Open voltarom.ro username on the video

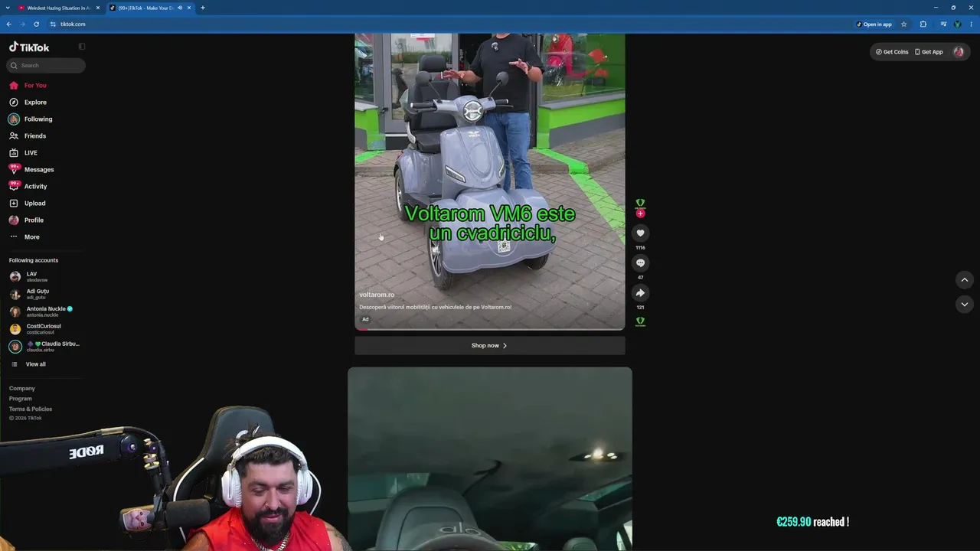[377, 295]
